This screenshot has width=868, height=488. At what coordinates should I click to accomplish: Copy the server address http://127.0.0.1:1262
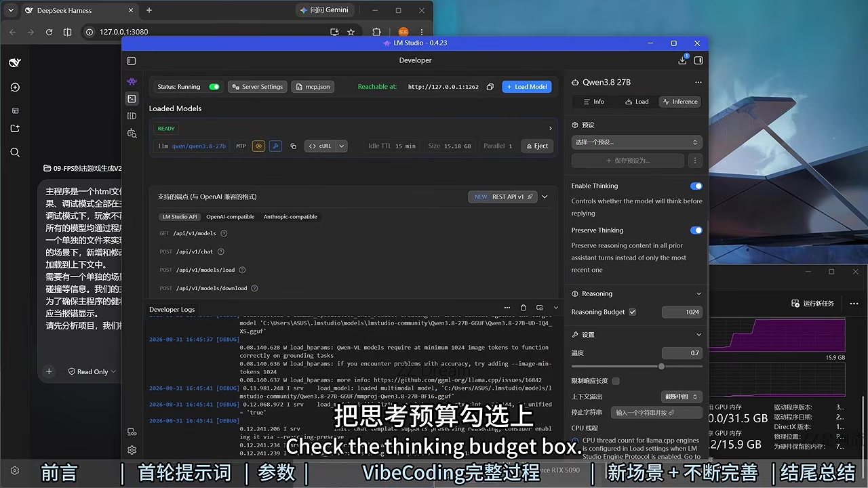[490, 87]
